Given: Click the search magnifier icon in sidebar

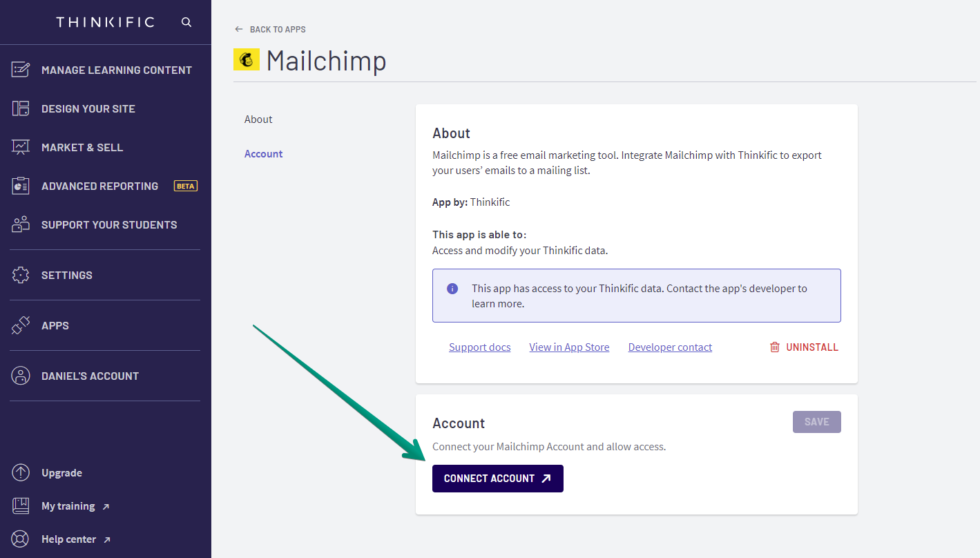Looking at the screenshot, I should (x=186, y=22).
